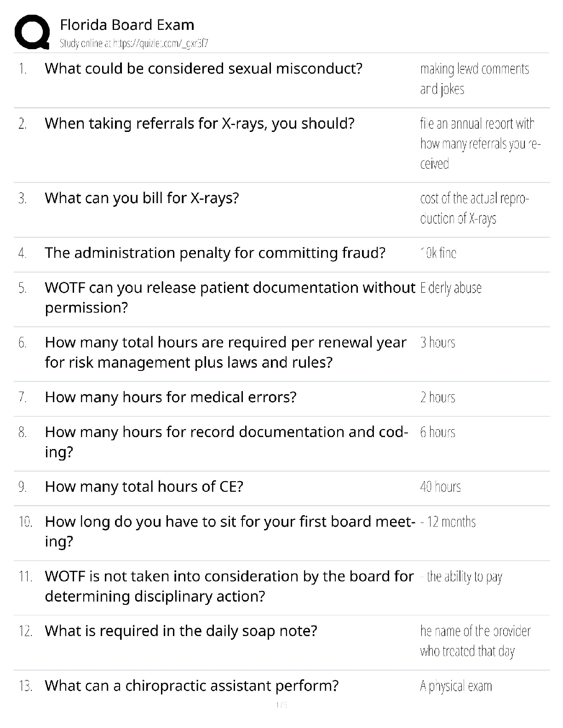Viewport: 563px width, 728px height.
Task: Click the Florida Board Exam title
Action: [127, 25]
